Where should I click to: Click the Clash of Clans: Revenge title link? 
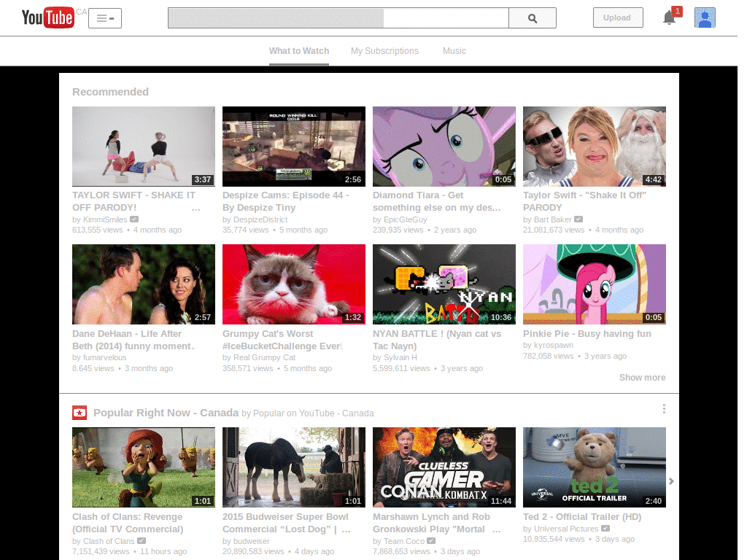pyautogui.click(x=128, y=523)
